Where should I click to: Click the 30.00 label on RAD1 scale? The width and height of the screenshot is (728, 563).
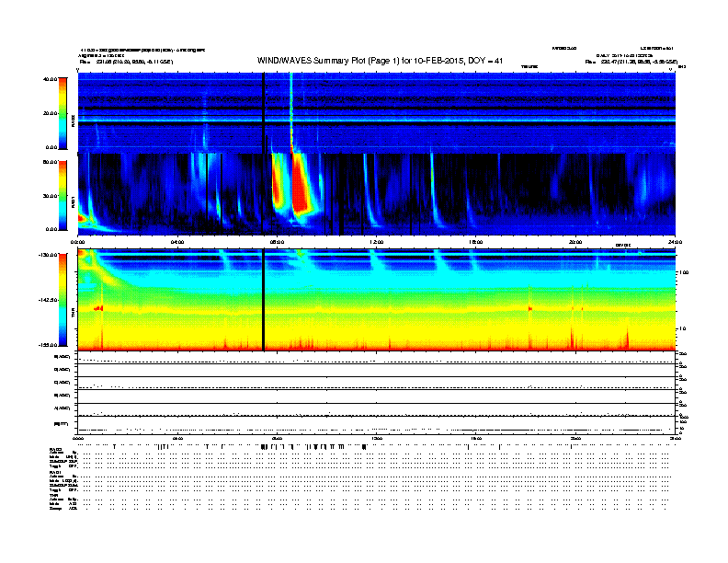pyautogui.click(x=50, y=196)
